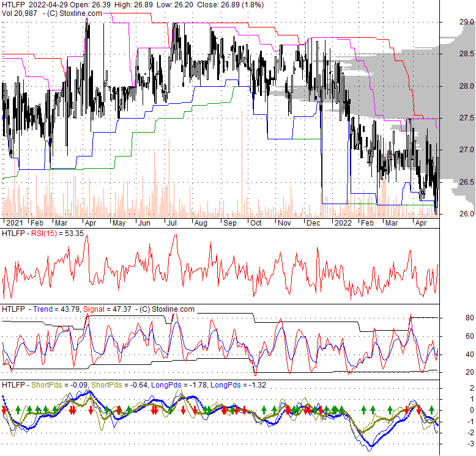Screen dimensions: 476x456
Task: Select the Oct label on the time axis
Action: 256,223
